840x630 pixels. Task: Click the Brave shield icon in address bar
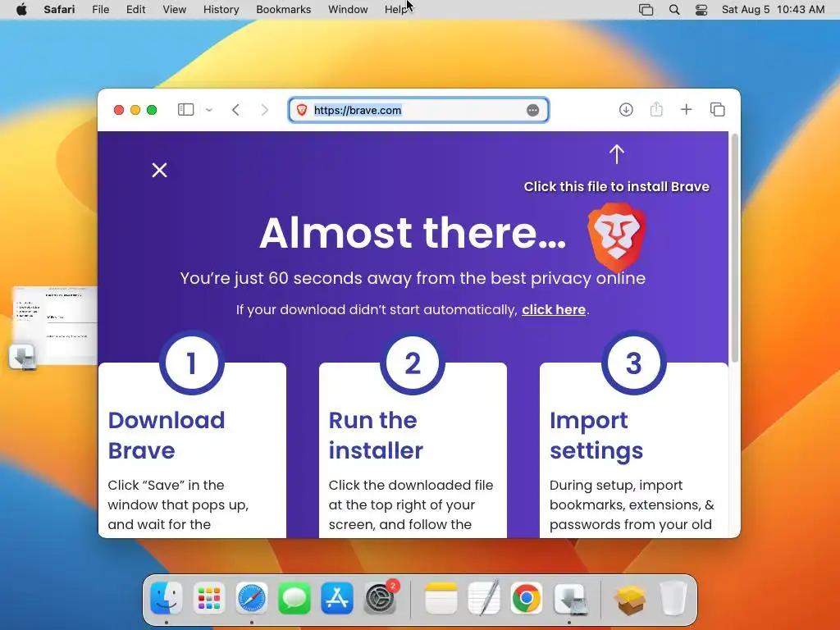click(302, 110)
